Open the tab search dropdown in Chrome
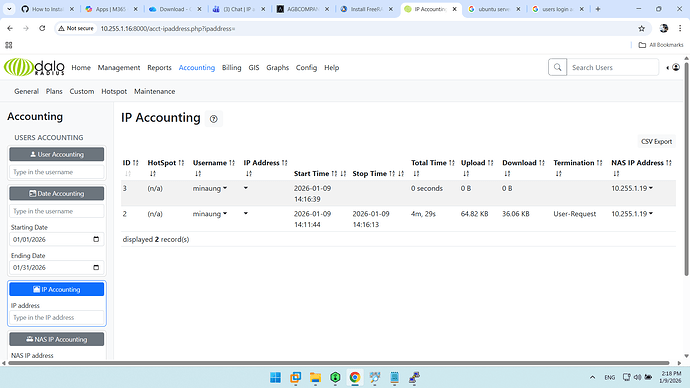 [9, 9]
